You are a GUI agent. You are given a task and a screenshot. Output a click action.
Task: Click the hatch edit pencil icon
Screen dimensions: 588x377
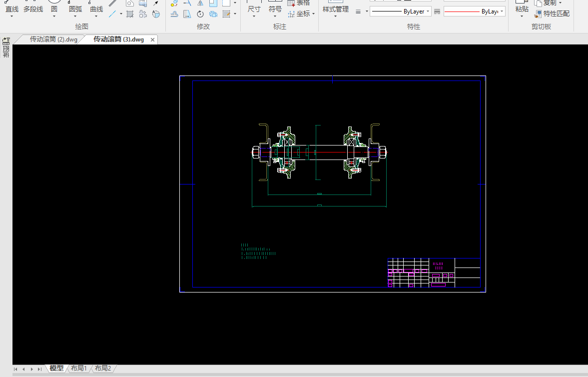(x=226, y=14)
